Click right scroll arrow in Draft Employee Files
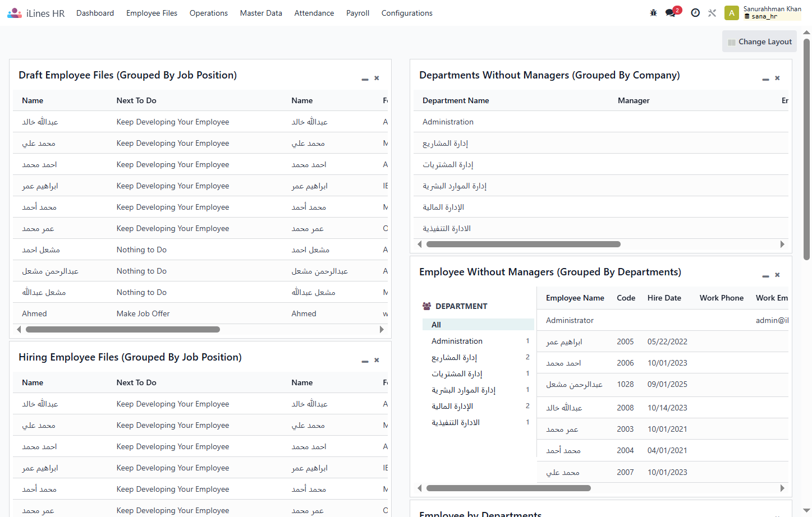Screen dimensions: 812x517 [382, 330]
